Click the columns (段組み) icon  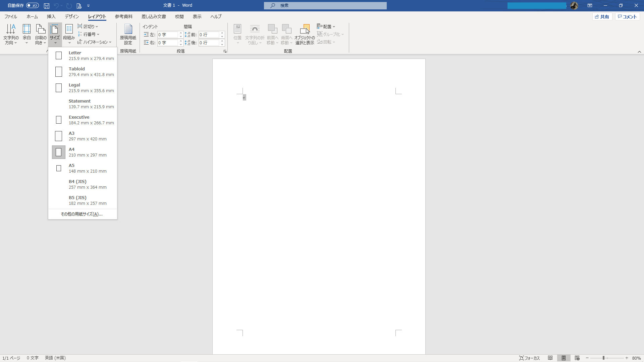(69, 34)
